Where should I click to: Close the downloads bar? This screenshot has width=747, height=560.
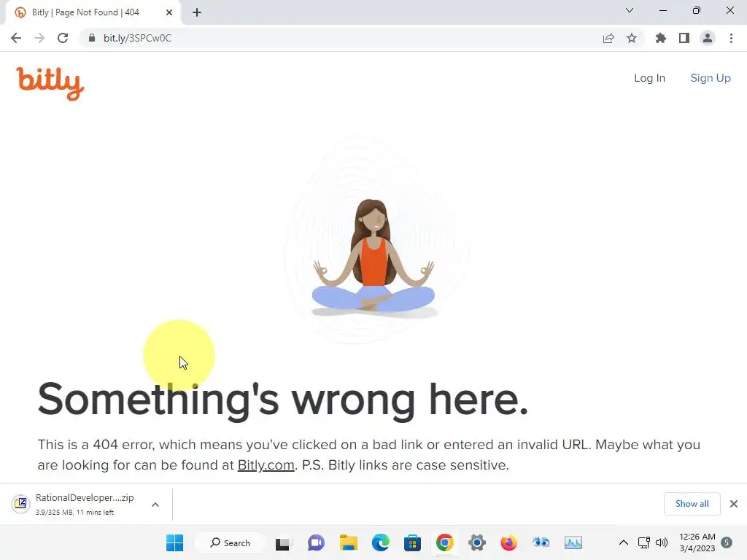coord(734,504)
